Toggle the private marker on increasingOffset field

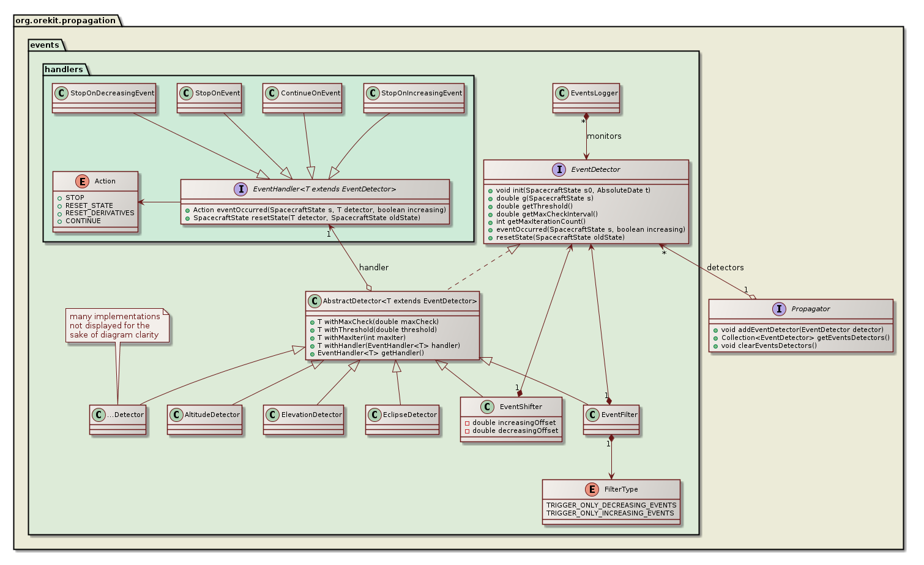coord(467,422)
